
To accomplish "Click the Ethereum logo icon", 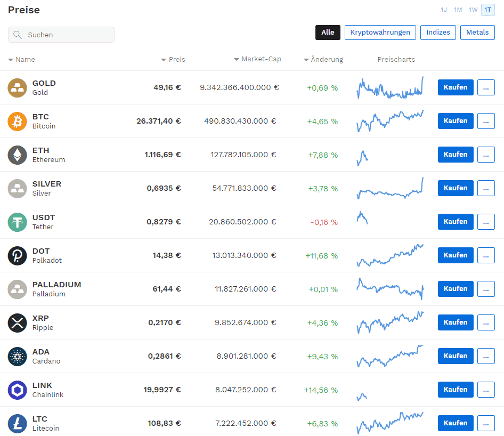I will pos(18,155).
